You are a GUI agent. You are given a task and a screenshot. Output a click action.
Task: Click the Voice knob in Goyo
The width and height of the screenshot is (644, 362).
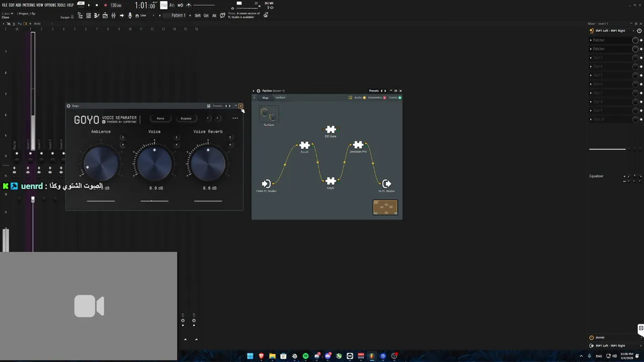[154, 163]
